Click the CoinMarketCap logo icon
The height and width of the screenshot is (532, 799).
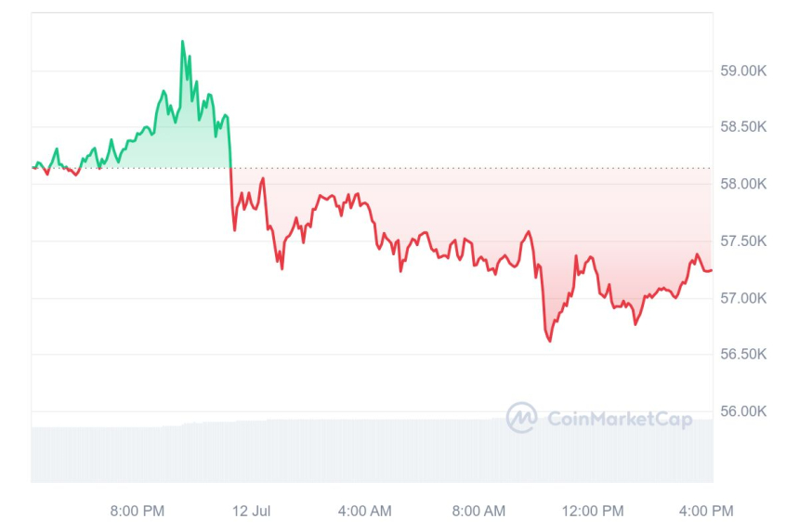pyautogui.click(x=521, y=418)
